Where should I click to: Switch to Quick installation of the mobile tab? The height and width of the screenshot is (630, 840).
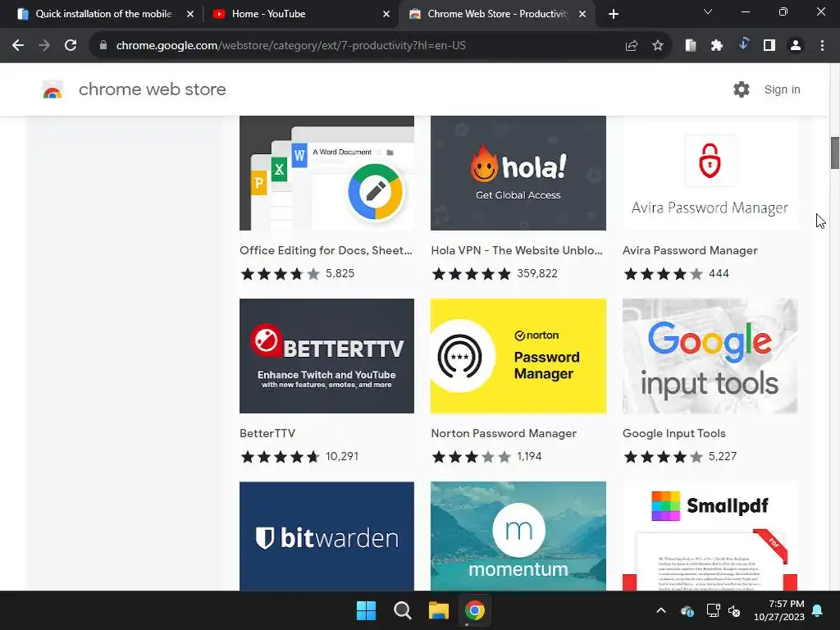(103, 14)
